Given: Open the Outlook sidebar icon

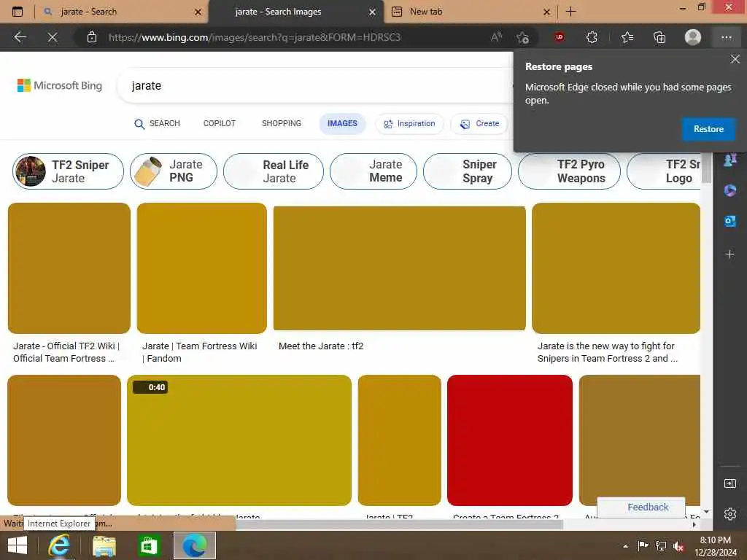Looking at the screenshot, I should [729, 221].
